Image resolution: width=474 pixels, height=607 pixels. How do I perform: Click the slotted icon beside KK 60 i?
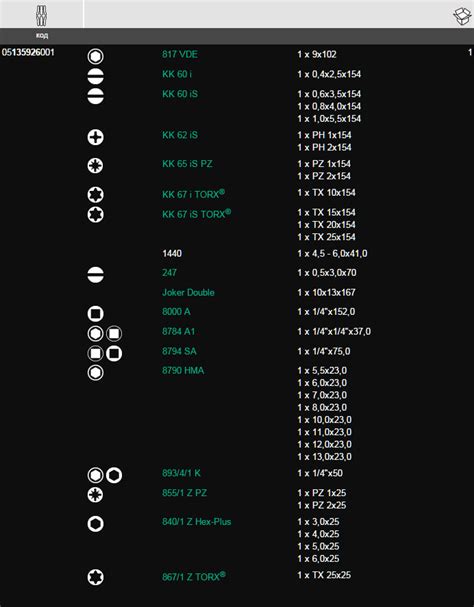(95, 76)
